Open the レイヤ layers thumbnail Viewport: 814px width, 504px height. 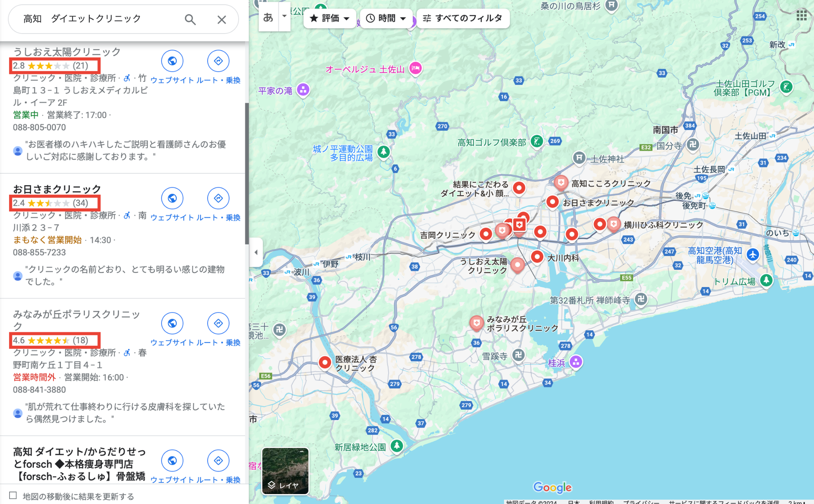[285, 471]
